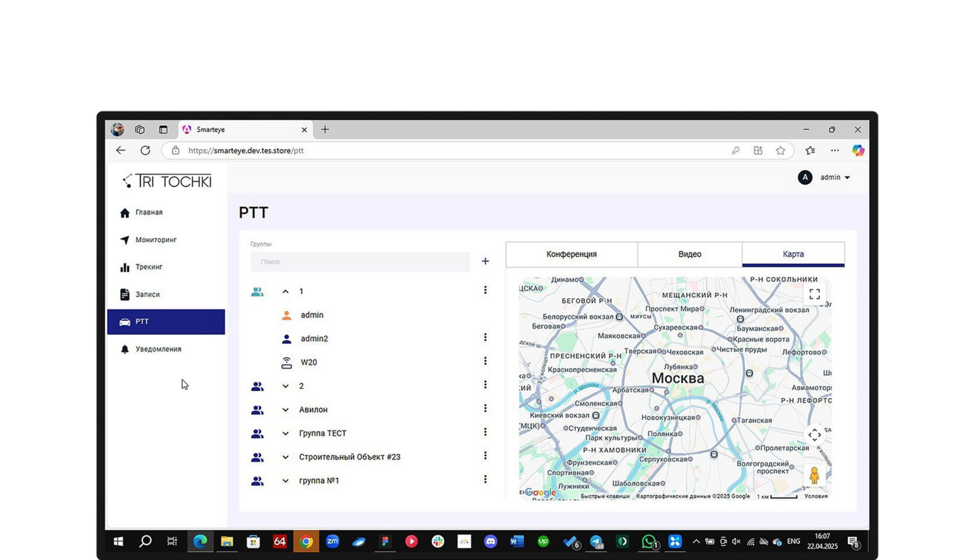This screenshot has width=979, height=560.
Task: Open Word from the taskbar
Action: (x=516, y=541)
